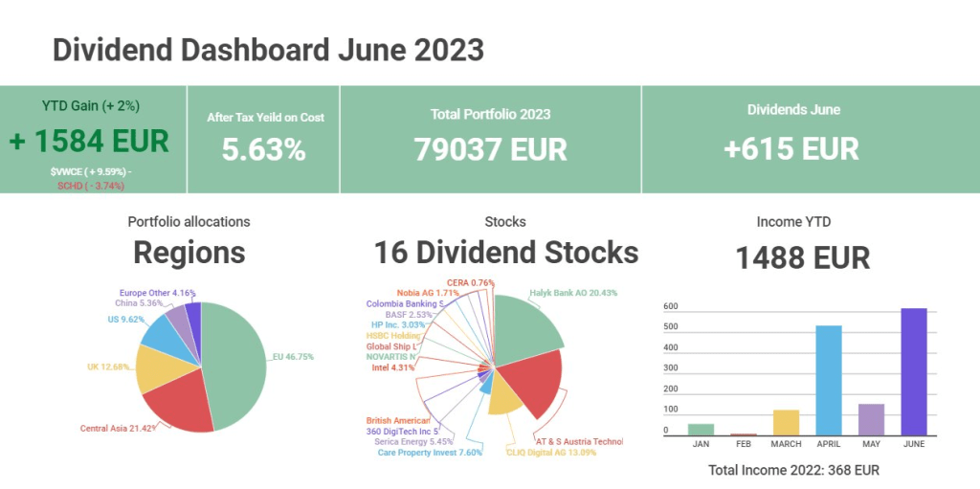Screen dimensions: 980x489
Task: Click the Serica Energy 5.45% label
Action: (x=412, y=441)
